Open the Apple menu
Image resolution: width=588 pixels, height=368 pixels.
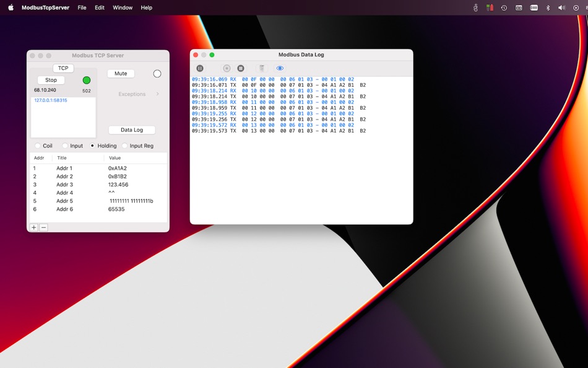click(11, 7)
